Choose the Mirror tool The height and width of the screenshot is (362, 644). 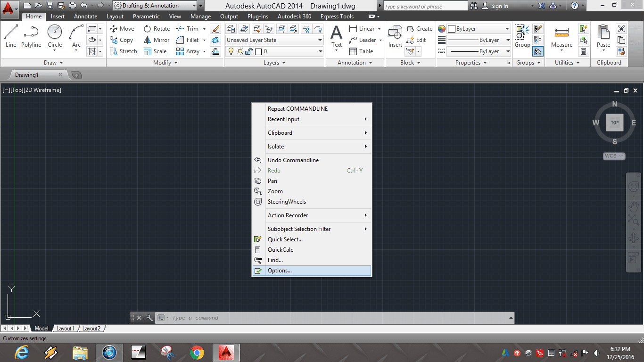[x=157, y=40]
